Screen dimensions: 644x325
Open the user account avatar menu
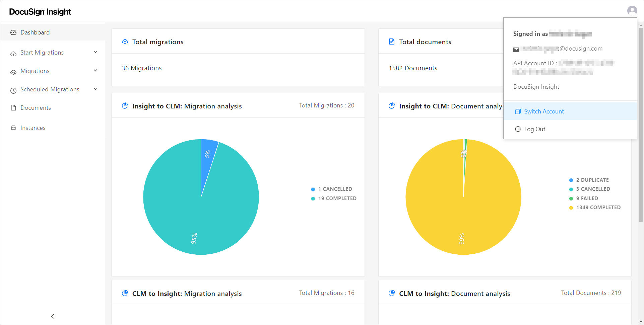point(632,10)
